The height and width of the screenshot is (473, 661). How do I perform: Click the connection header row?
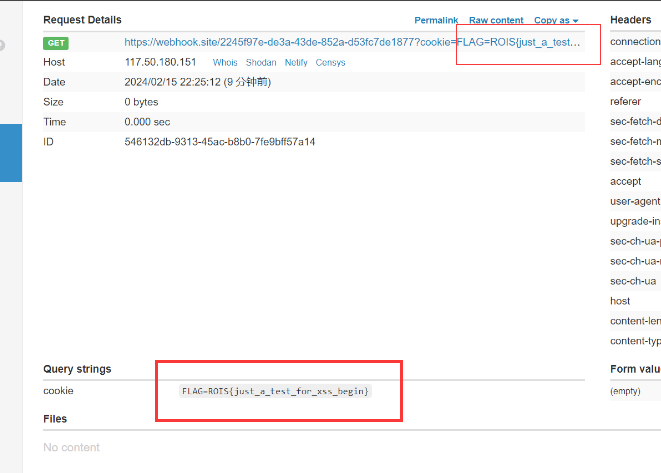coord(635,42)
